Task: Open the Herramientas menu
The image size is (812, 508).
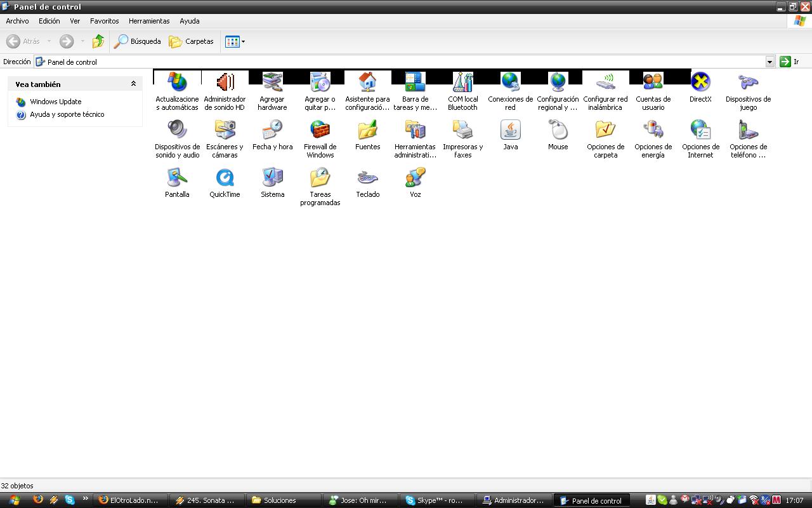Action: (x=148, y=21)
